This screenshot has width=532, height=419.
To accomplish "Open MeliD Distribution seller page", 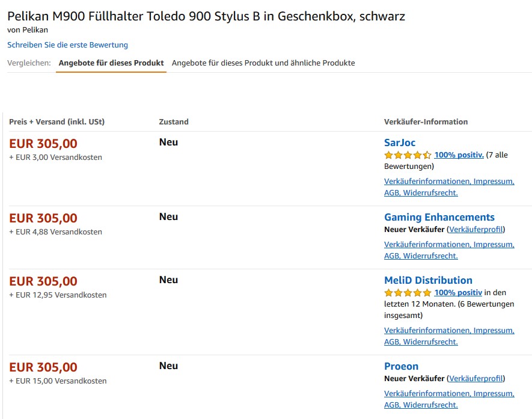I will [428, 280].
